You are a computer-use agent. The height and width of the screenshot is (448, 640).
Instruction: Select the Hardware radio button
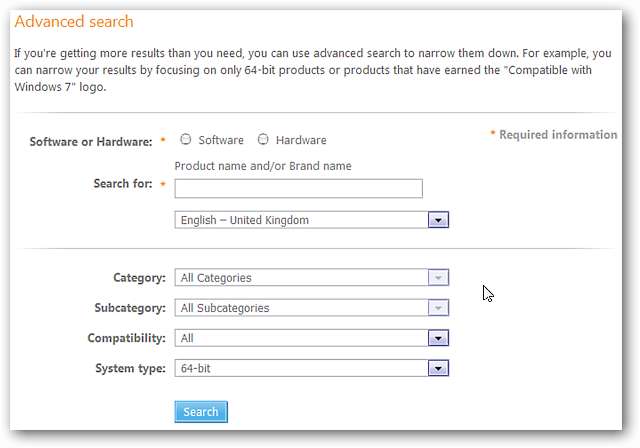[264, 140]
